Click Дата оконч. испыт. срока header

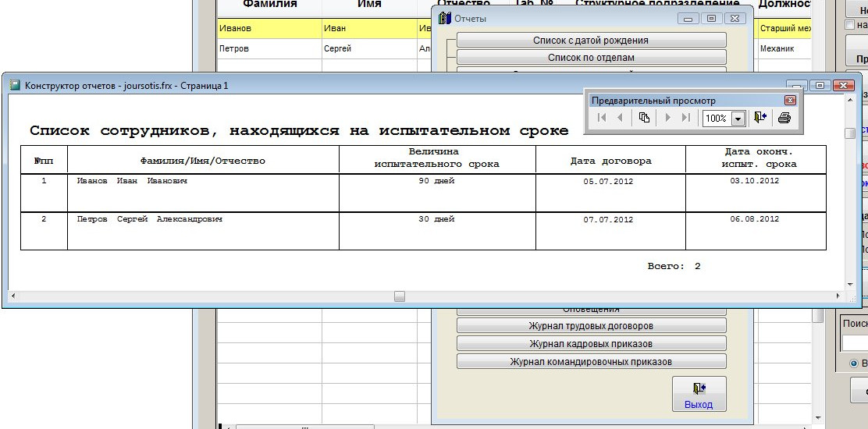(x=759, y=158)
